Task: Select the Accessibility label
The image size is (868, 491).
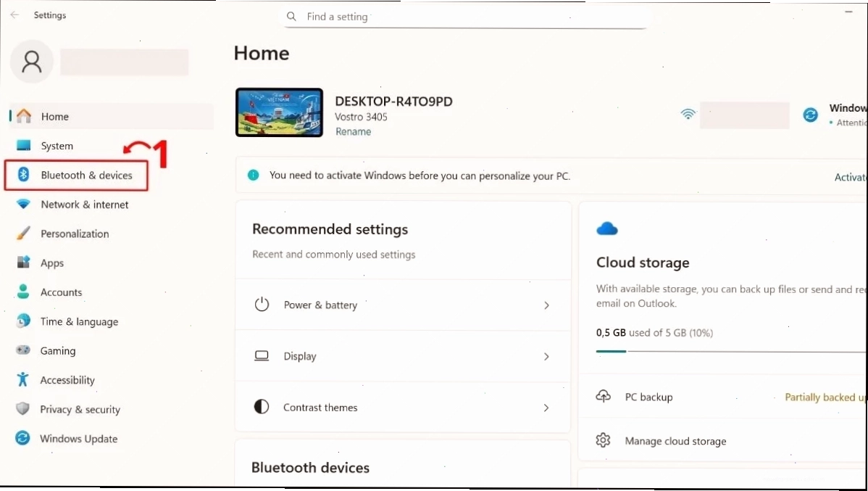Action: tap(67, 380)
